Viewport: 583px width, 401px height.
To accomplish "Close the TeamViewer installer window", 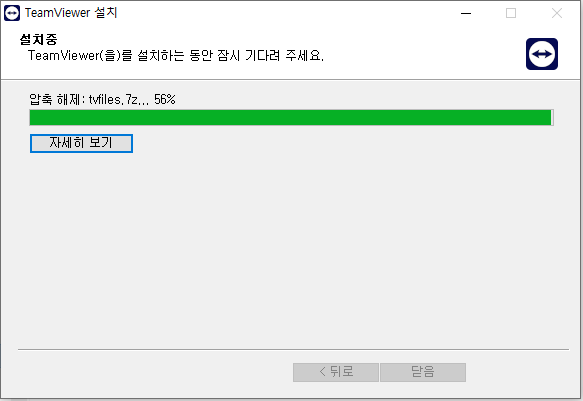I will pos(557,13).
